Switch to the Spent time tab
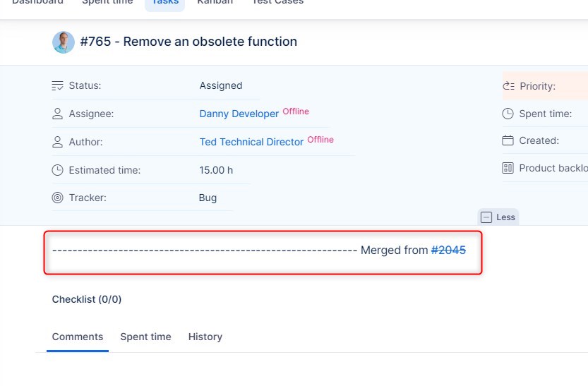 click(145, 337)
